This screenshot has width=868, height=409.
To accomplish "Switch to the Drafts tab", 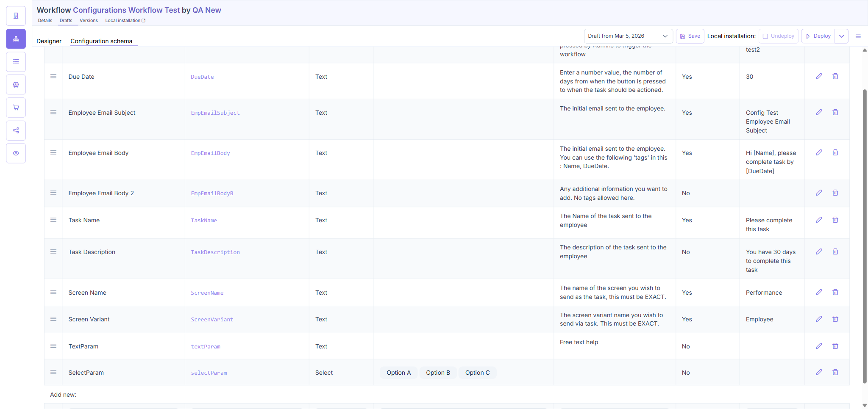I will pyautogui.click(x=66, y=20).
